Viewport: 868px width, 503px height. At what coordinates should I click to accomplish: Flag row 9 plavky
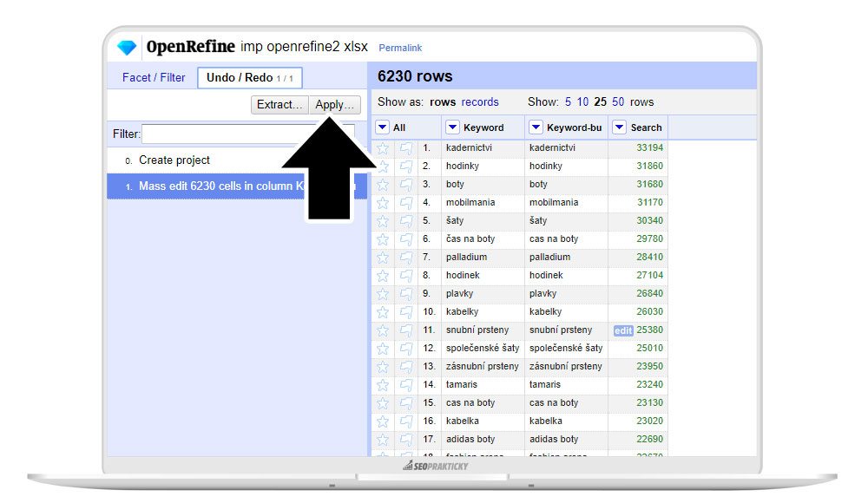(x=405, y=294)
